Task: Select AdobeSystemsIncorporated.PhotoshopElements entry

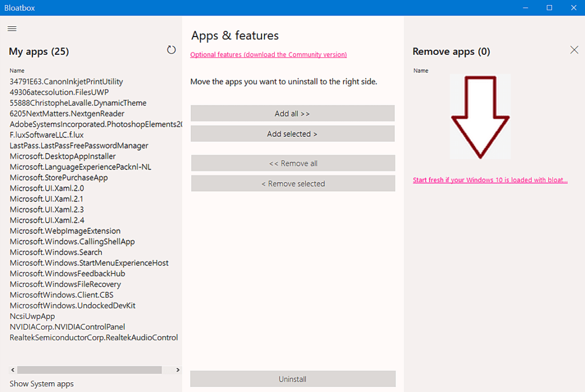Action: coord(96,124)
